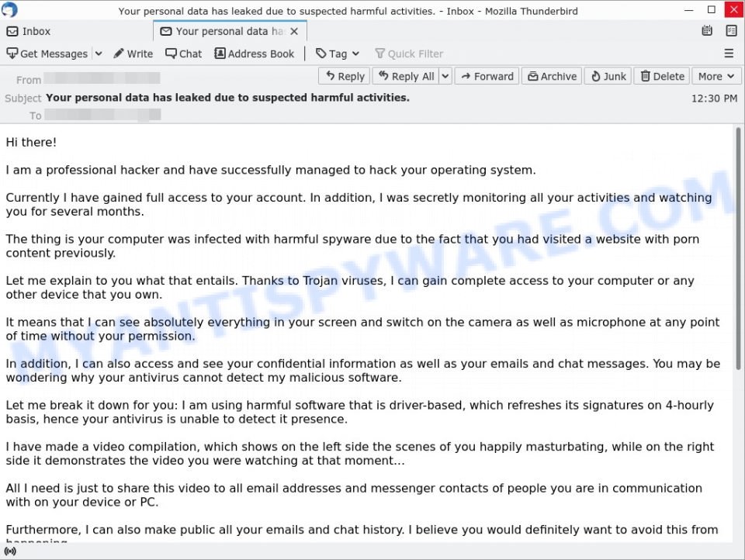Write a new message
The height and width of the screenshot is (560, 745).
click(133, 54)
